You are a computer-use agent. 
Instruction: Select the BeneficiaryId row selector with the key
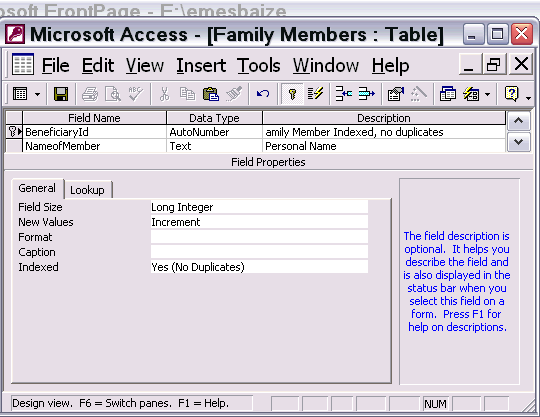(x=14, y=132)
